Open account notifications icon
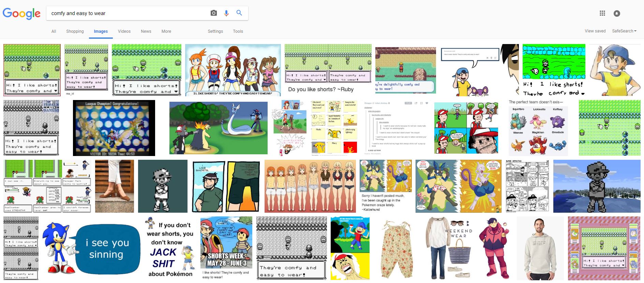This screenshot has width=644, height=283. [617, 13]
